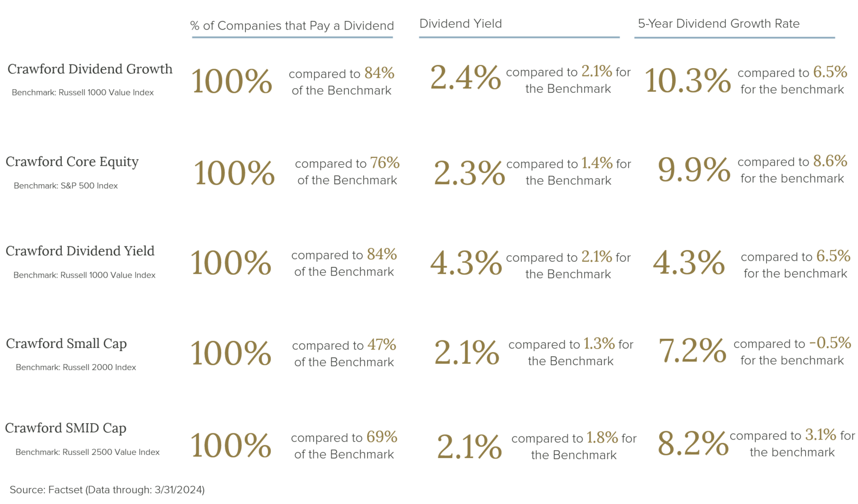Image resolution: width=858 pixels, height=504 pixels.
Task: Select the large 8.2% SMID Cap growth figure
Action: (692, 443)
